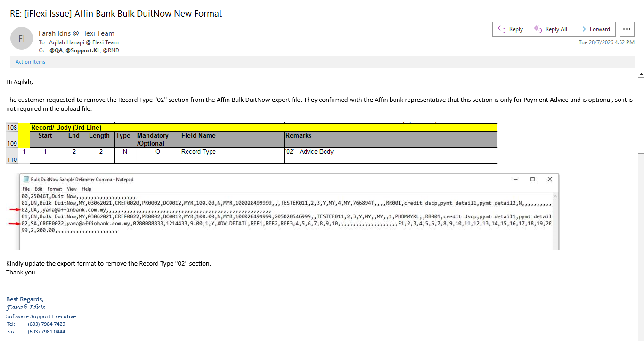This screenshot has width=644, height=341.
Task: Select the Fax number (603) 7981 0444
Action: pyautogui.click(x=47, y=332)
